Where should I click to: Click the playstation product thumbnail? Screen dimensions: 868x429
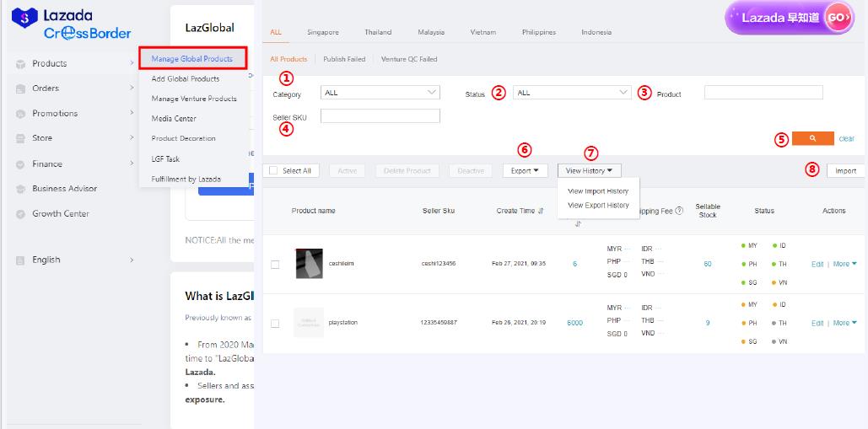click(x=309, y=322)
